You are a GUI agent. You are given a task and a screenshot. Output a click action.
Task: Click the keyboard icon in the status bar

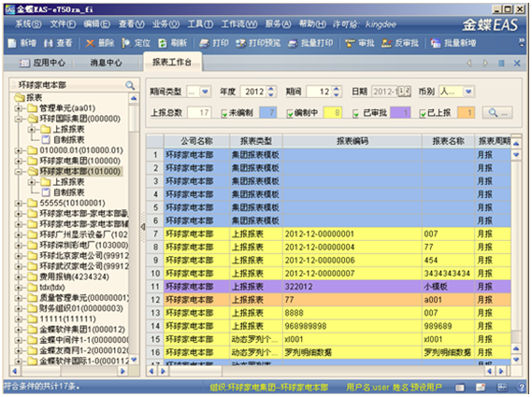coord(502,387)
